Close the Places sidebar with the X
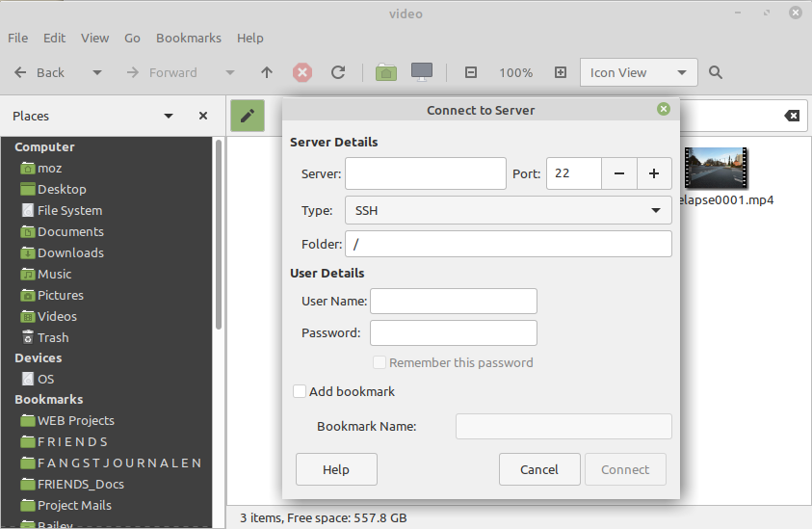This screenshot has width=812, height=529. pos(203,116)
